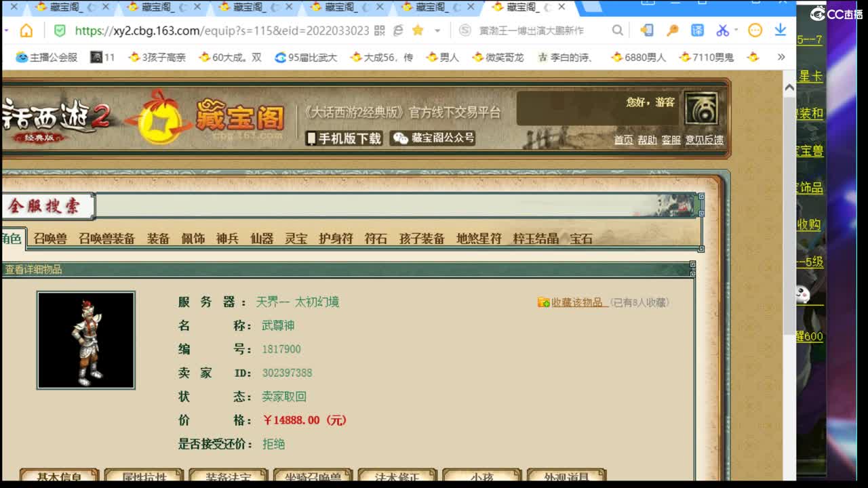
Task: Open bookmark 60大成。双
Action: point(230,58)
